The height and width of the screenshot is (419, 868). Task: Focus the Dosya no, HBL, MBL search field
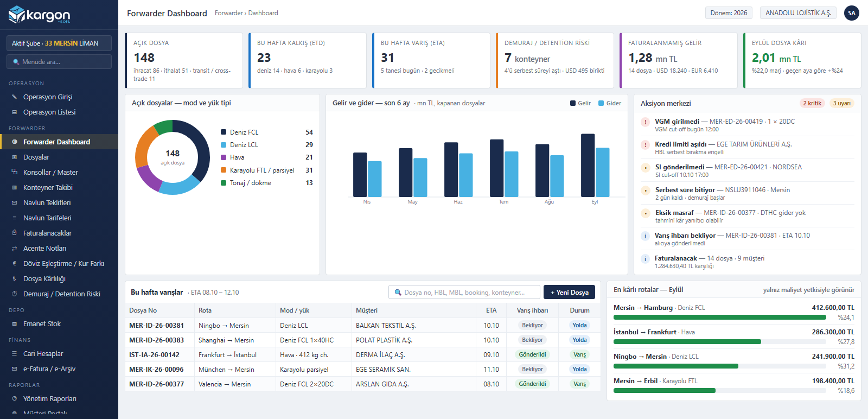(x=464, y=293)
